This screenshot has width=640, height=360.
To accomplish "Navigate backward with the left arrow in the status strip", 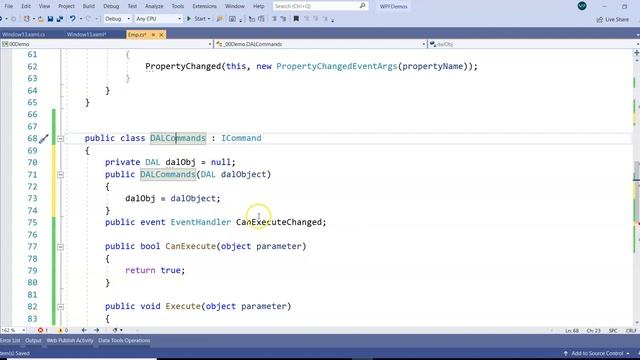I will pyautogui.click(x=84, y=330).
